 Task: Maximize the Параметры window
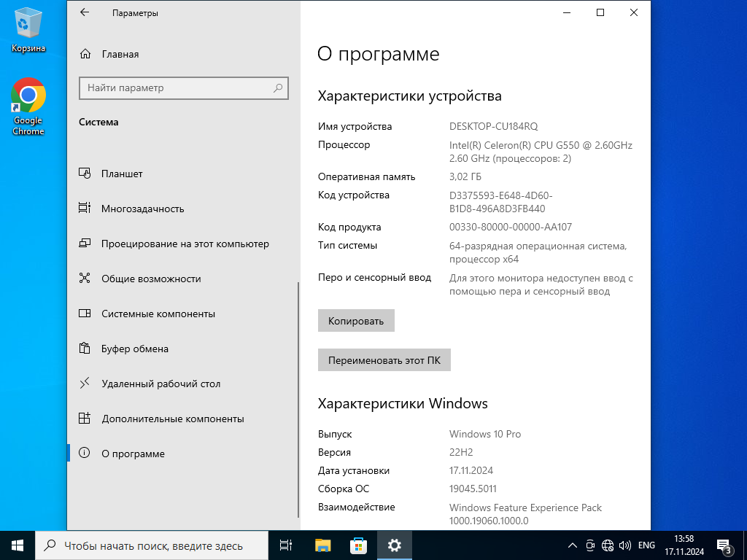point(600,13)
